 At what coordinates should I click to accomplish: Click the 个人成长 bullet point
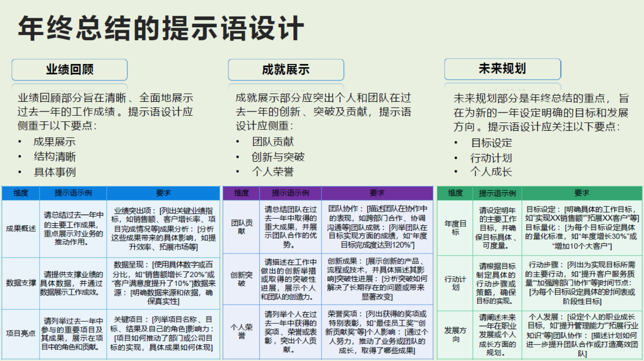[491, 172]
